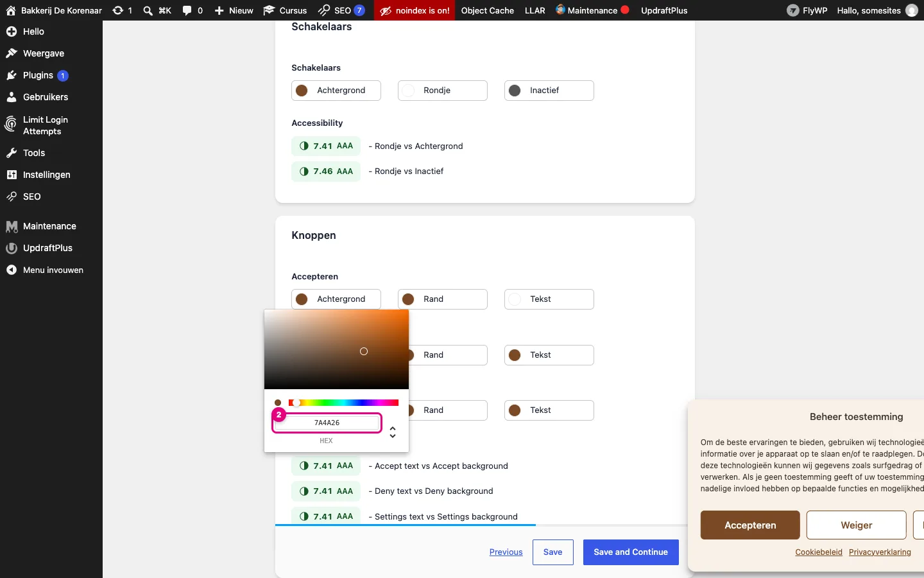This screenshot has width=924, height=578.
Task: Pick the Schakelaars Rondje color
Action: [x=443, y=91]
